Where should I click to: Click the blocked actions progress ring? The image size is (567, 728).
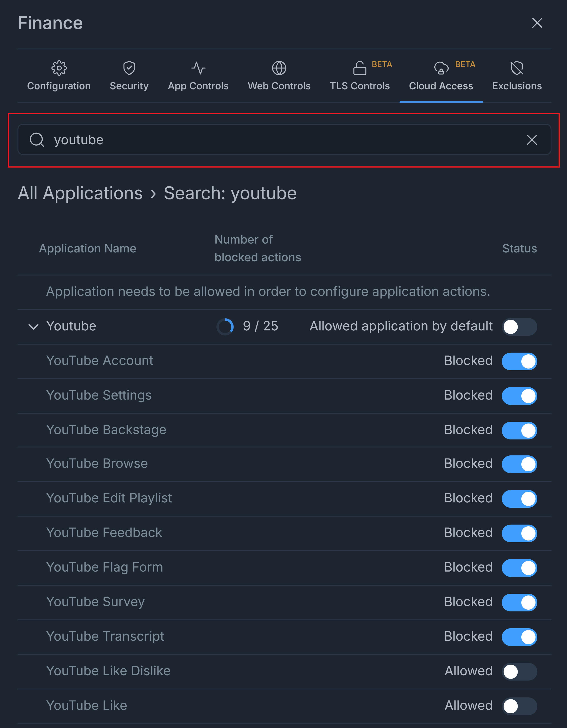click(x=225, y=326)
